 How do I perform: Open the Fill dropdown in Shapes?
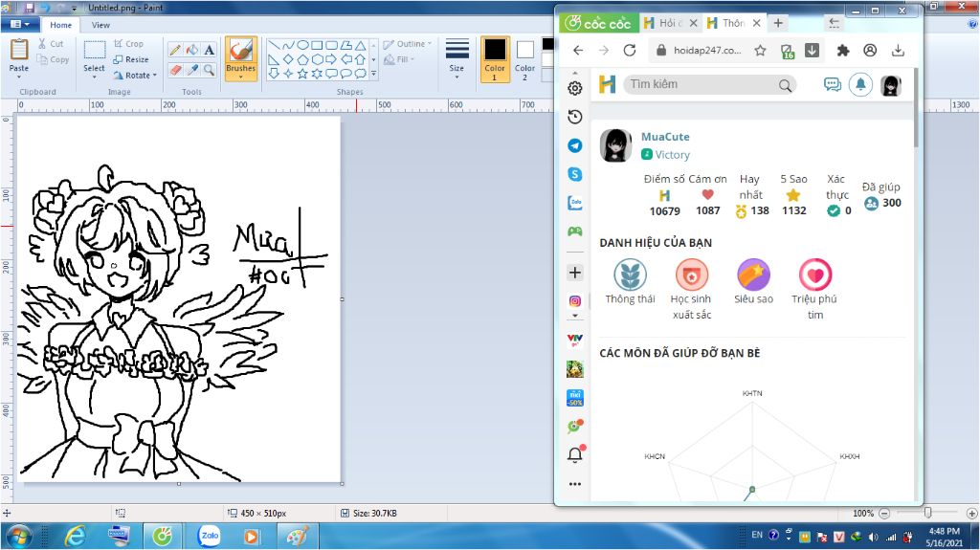click(x=400, y=59)
